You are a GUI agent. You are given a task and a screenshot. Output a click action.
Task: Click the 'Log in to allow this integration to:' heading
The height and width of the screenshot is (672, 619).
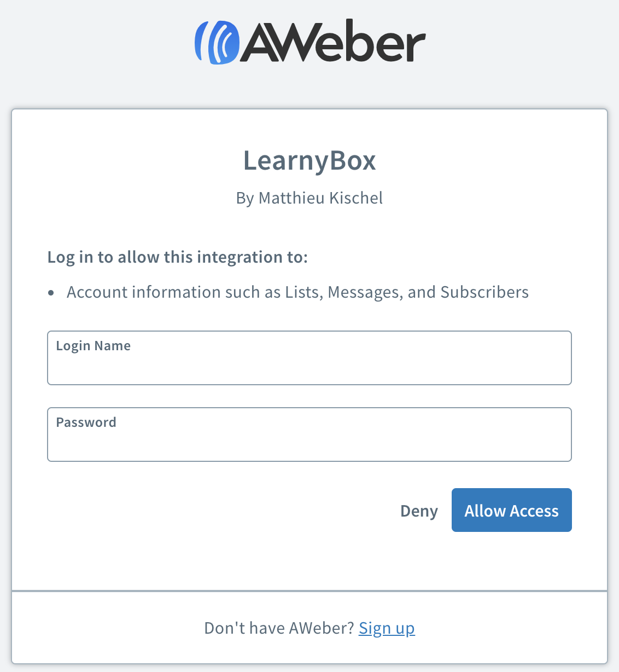178,257
